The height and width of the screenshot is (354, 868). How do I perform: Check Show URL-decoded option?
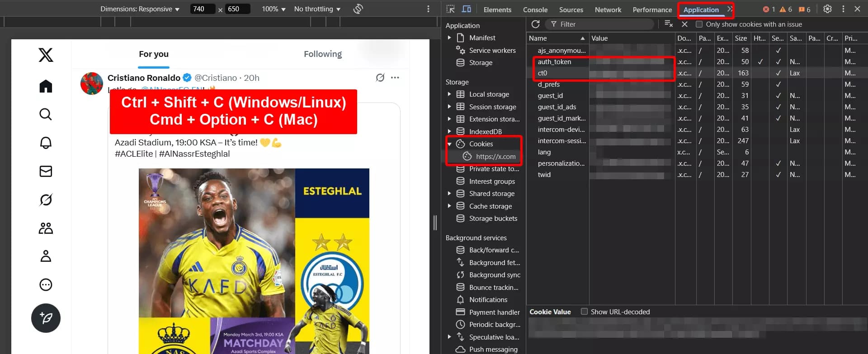[584, 312]
